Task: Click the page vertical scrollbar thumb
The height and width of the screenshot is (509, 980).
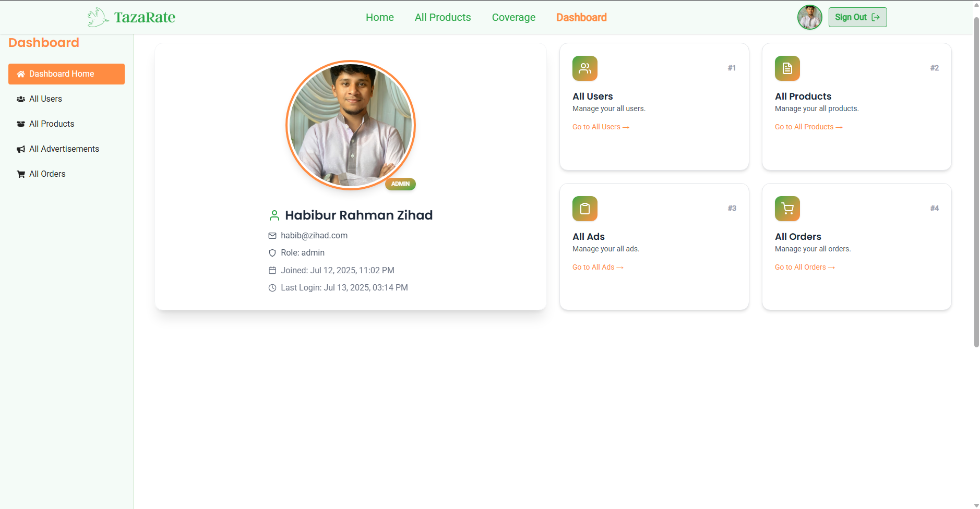Action: click(x=976, y=183)
